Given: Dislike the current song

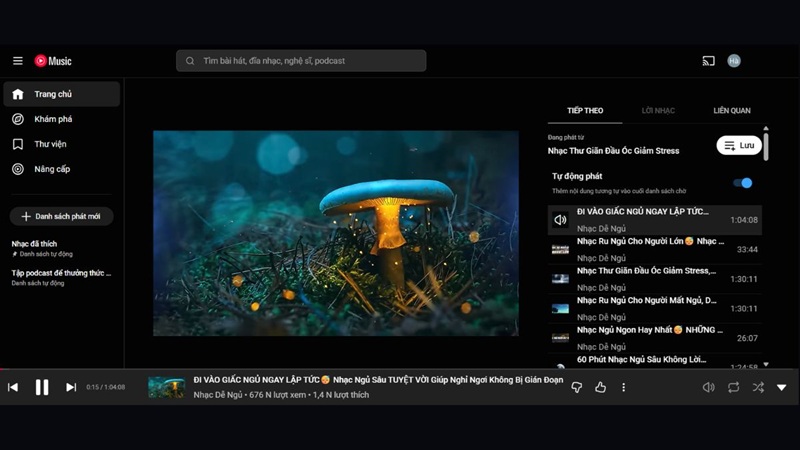Looking at the screenshot, I should (x=577, y=387).
